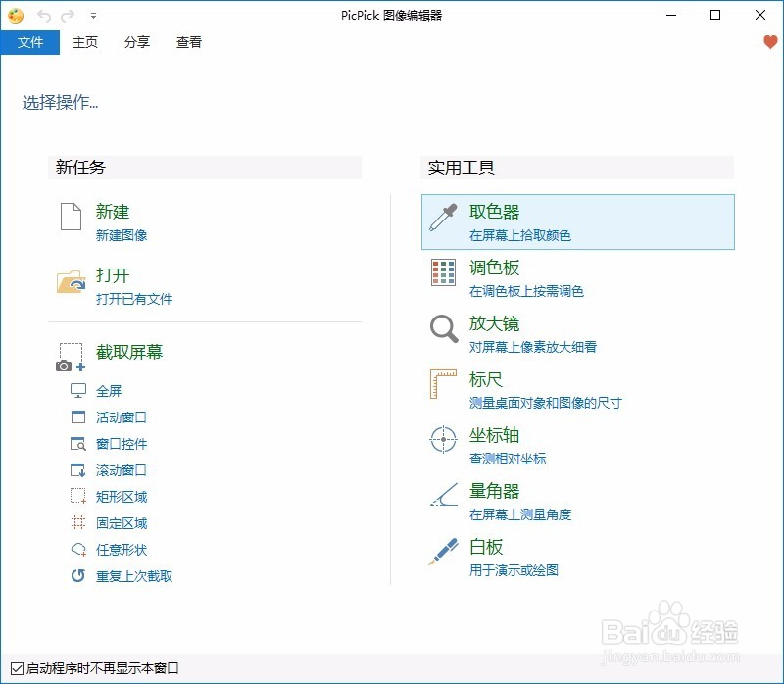Click the PicPick palette logo icon
Screen dimensions: 784x684
coord(16,16)
